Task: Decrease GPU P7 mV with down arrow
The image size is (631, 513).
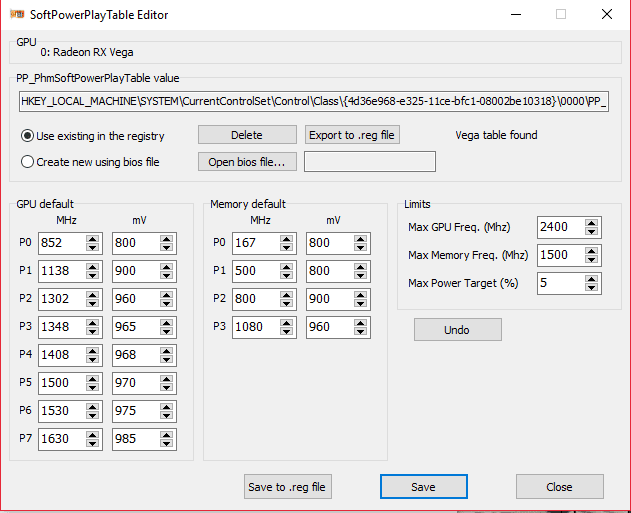Action: point(166,443)
